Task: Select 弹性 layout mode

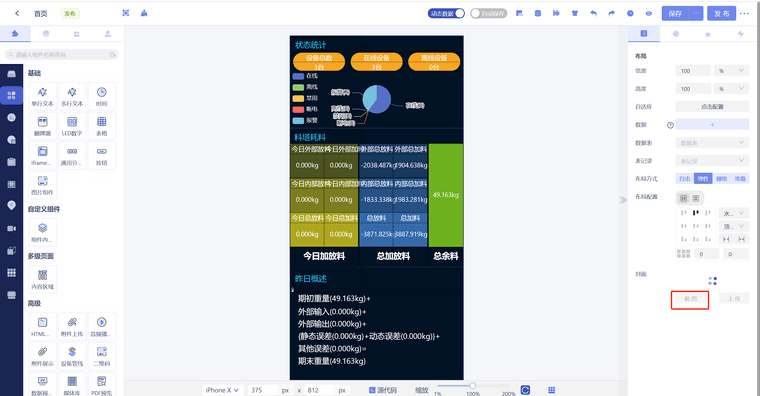Action: (703, 178)
